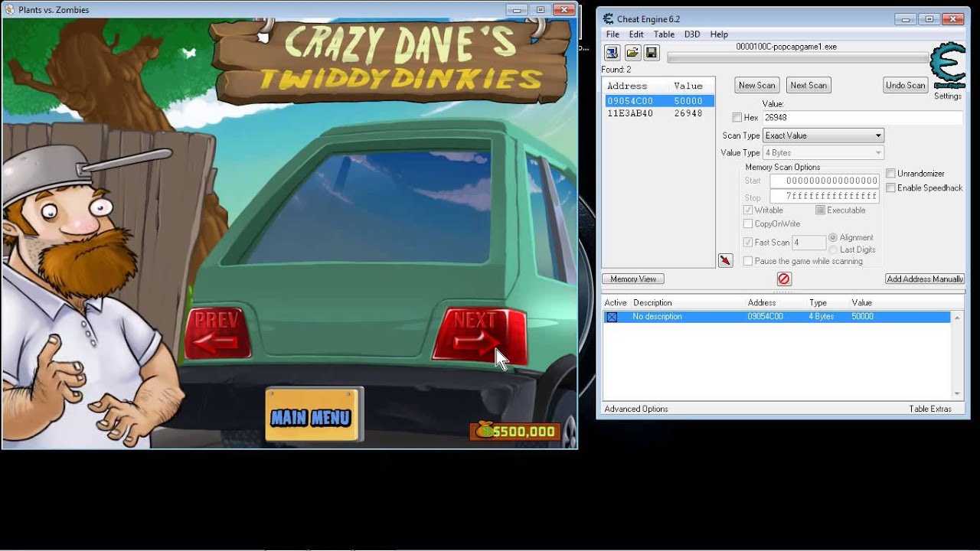The image size is (980, 551).
Task: Open the File menu
Action: [612, 34]
